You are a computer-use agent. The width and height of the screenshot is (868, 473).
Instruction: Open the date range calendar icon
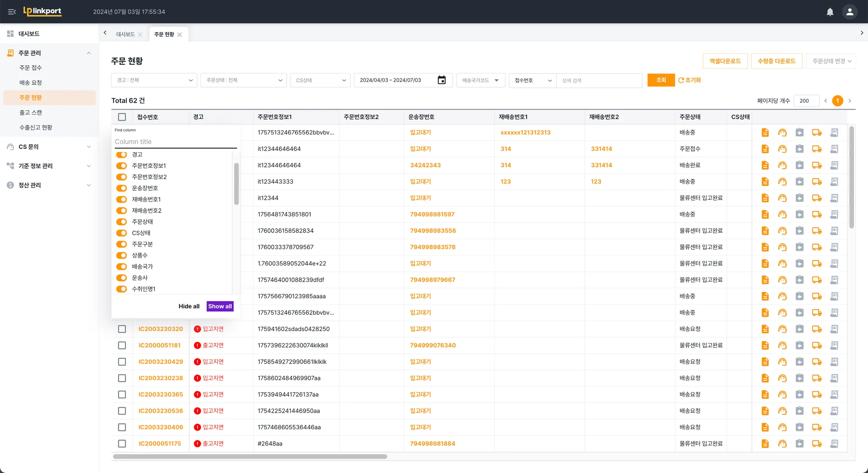[x=441, y=80]
